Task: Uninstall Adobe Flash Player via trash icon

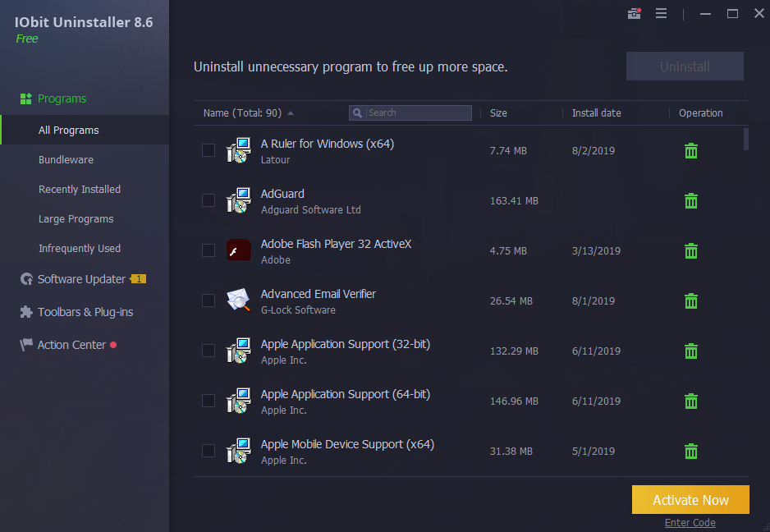Action: pyautogui.click(x=690, y=250)
